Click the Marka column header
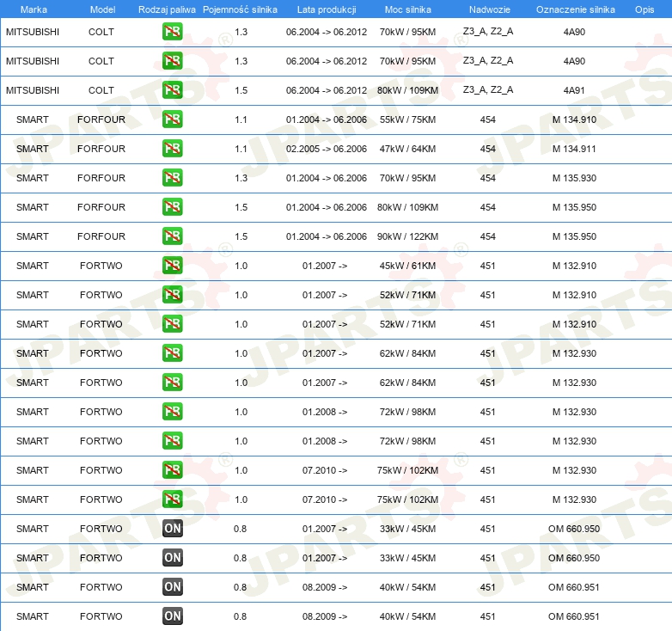 point(33,9)
